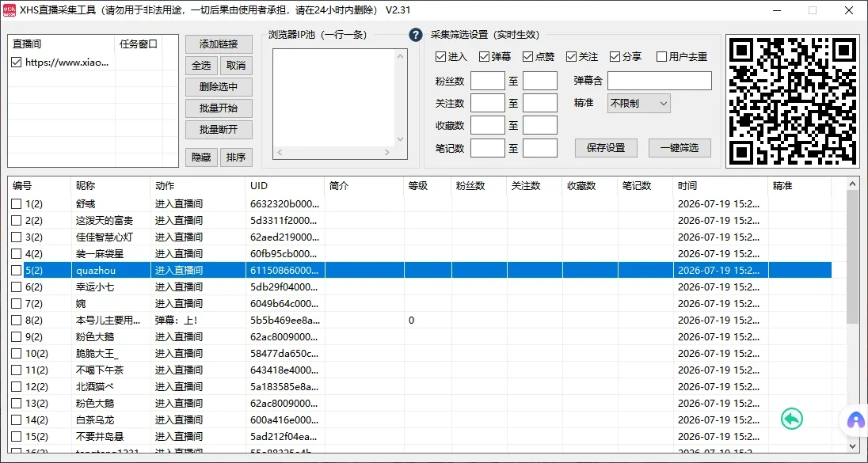Select the 不要井岛悬 nickname cell
The width and height of the screenshot is (868, 463).
coord(111,436)
